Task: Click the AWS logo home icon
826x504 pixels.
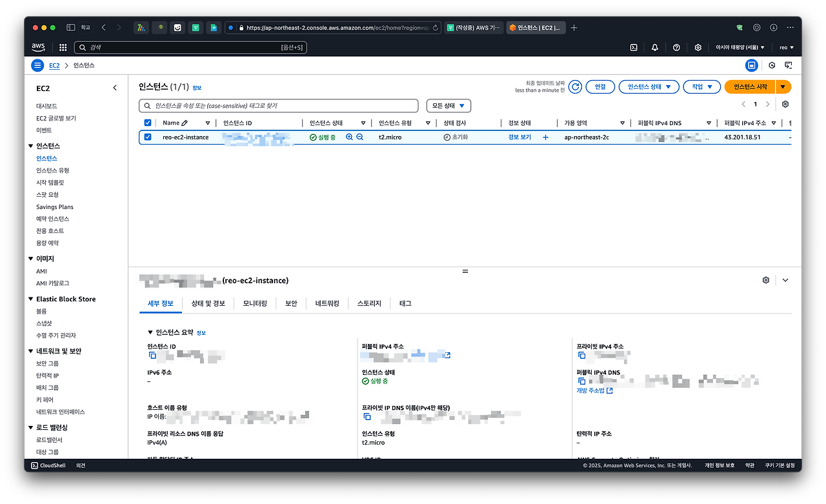Action: (38, 47)
